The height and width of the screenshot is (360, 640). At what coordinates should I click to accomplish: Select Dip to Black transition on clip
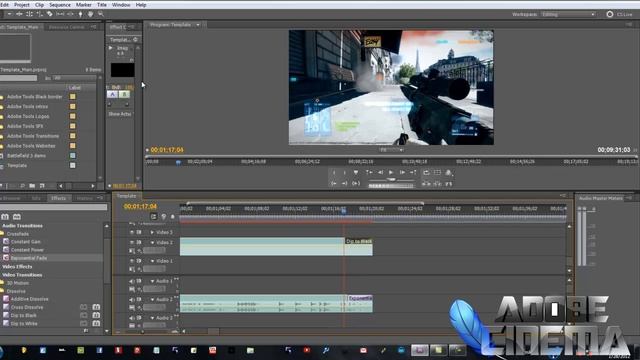359,241
